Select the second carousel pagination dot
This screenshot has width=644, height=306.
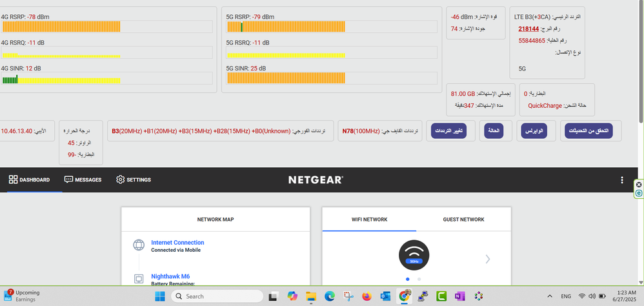click(x=419, y=279)
